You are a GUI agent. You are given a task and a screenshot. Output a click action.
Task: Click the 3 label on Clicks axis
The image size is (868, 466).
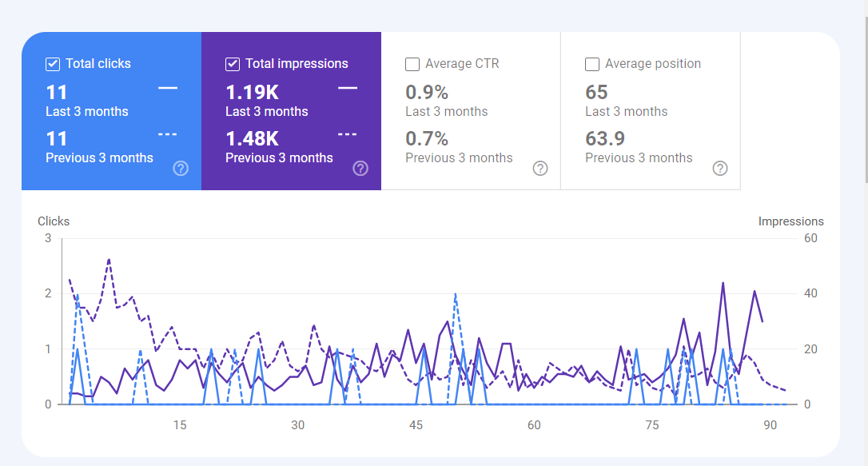[x=48, y=238]
